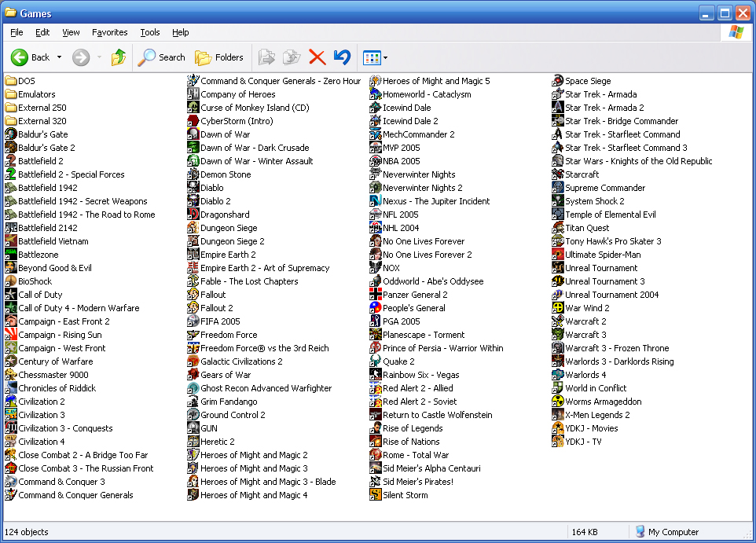The width and height of the screenshot is (756, 543).
Task: Click the Windows flag logo
Action: point(736,32)
